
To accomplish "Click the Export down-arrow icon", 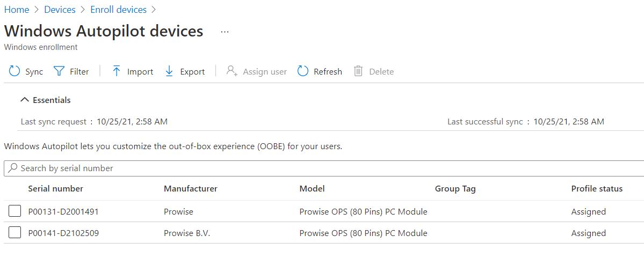I will [169, 71].
